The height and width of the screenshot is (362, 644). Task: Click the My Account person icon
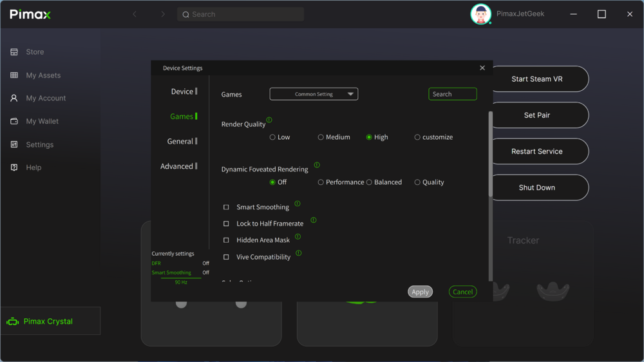coord(14,98)
